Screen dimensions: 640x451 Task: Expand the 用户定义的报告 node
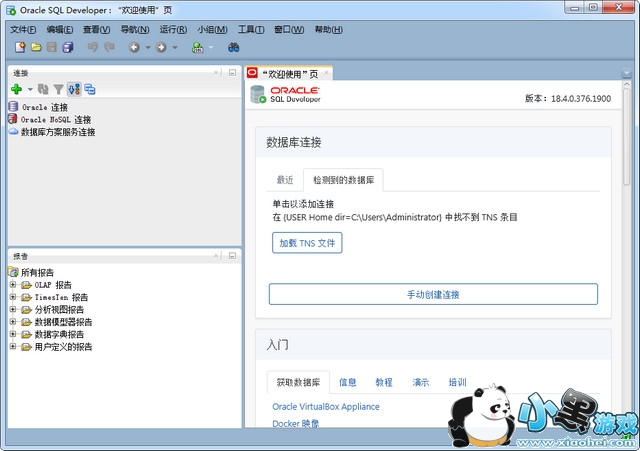13,346
